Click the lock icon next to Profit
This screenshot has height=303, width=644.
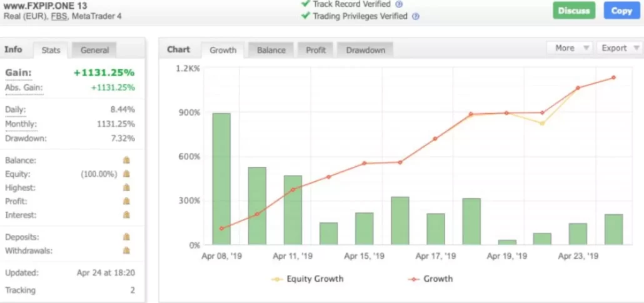click(x=126, y=202)
